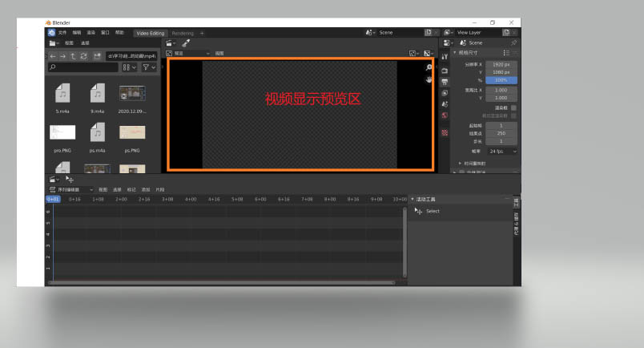Go to parent directory in file browser
This screenshot has height=348, width=644.
(x=73, y=56)
